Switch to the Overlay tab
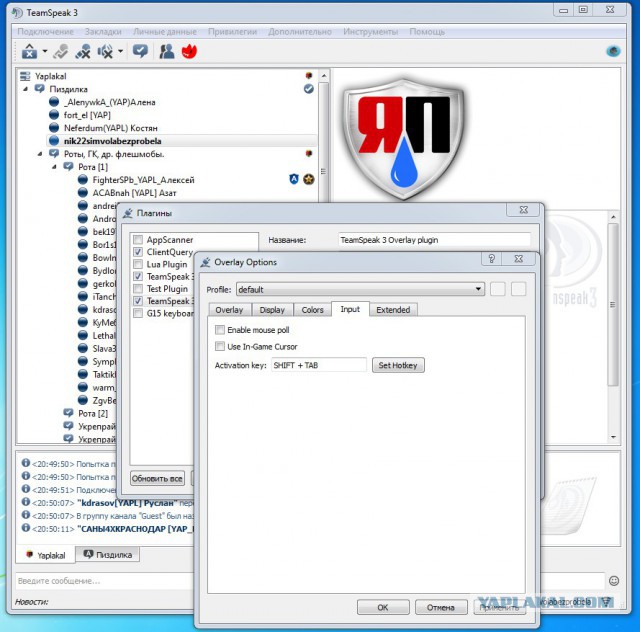Screen dimensions: 640x632 point(229,310)
